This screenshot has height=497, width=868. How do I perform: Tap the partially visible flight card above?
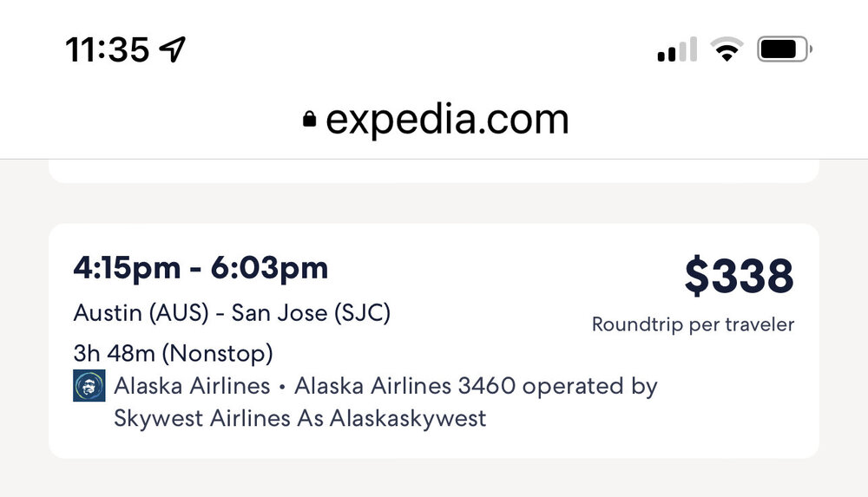tap(433, 171)
